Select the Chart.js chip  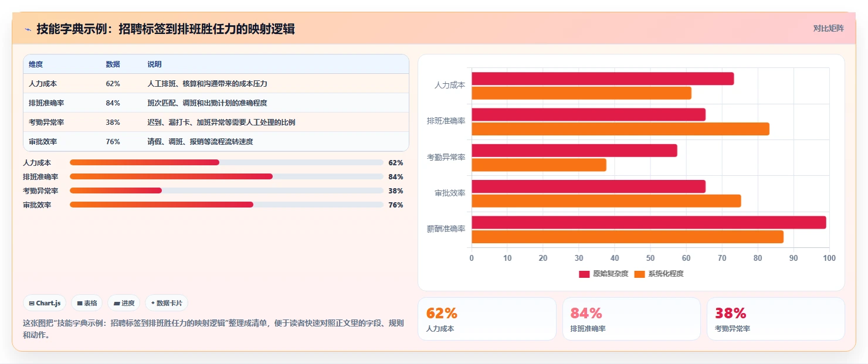pyautogui.click(x=45, y=303)
